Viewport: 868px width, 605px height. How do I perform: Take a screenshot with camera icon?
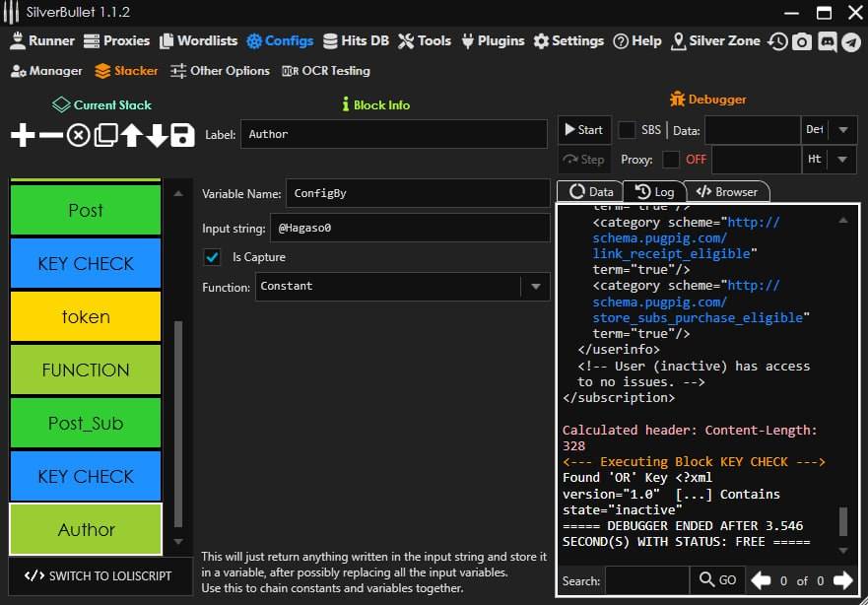803,41
